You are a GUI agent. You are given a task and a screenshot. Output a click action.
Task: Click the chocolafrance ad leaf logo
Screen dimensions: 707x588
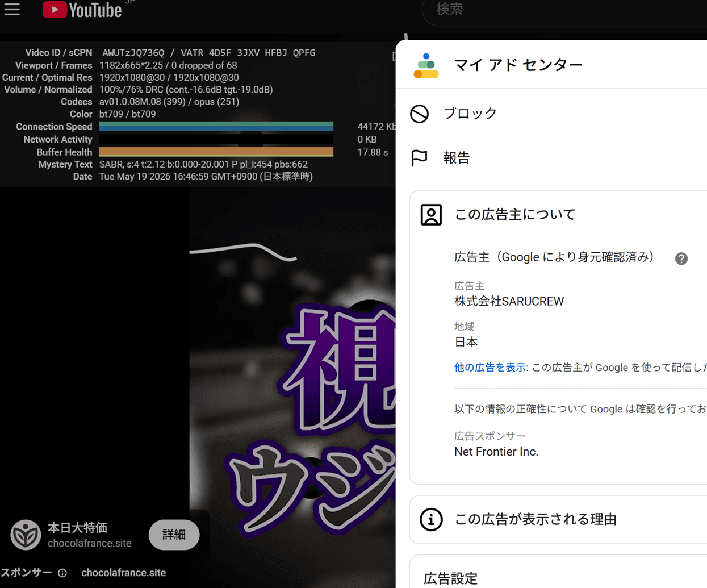tap(26, 535)
